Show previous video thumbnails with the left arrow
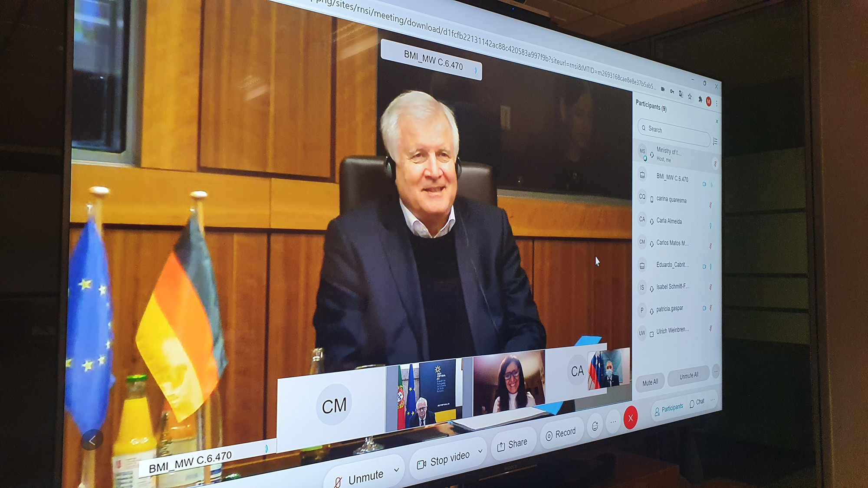Viewport: 868px width, 488px height. tap(92, 441)
